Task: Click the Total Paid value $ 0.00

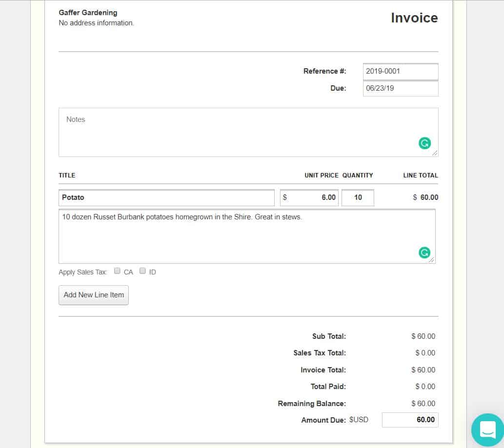Action: [x=425, y=387]
